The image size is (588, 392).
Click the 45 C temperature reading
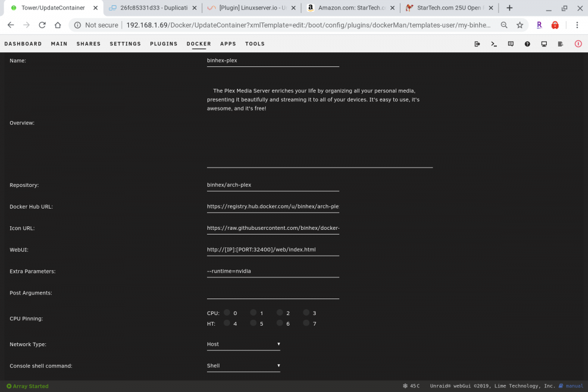[415, 386]
